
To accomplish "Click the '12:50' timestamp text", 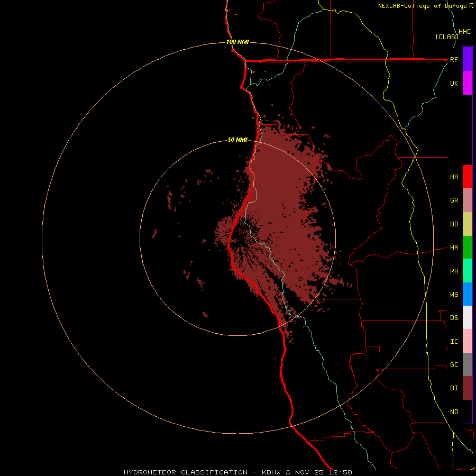I will click(x=340, y=472).
